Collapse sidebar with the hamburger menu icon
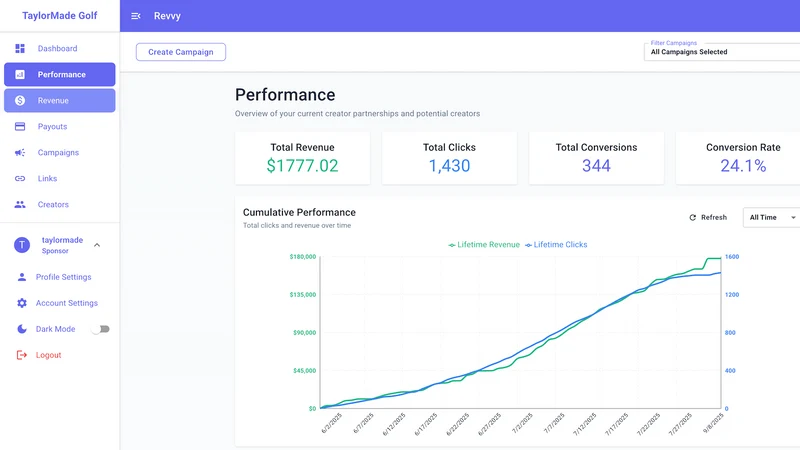The height and width of the screenshot is (450, 800). tap(136, 16)
